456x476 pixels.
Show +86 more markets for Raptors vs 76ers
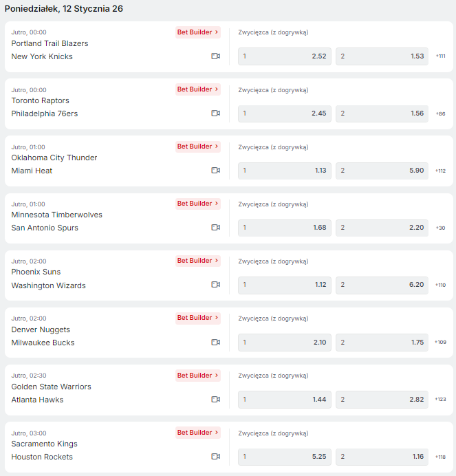tap(440, 113)
